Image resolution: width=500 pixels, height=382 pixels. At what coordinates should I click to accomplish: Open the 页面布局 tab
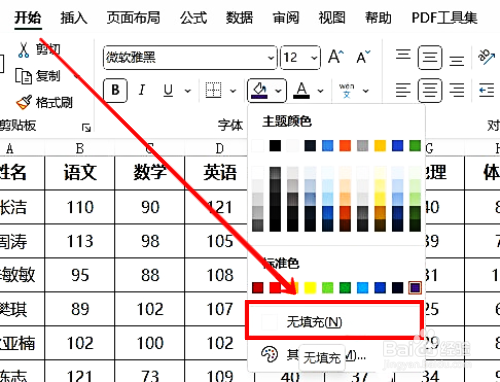coord(133,18)
